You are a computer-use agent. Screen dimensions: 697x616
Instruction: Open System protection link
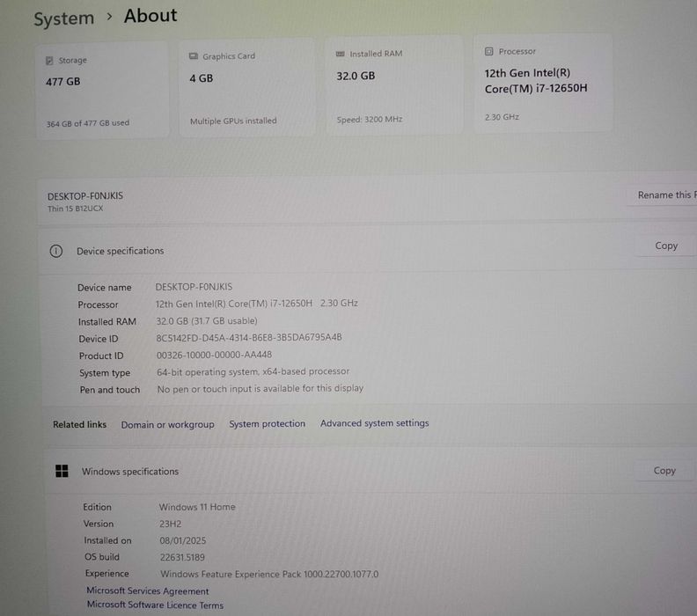point(268,423)
